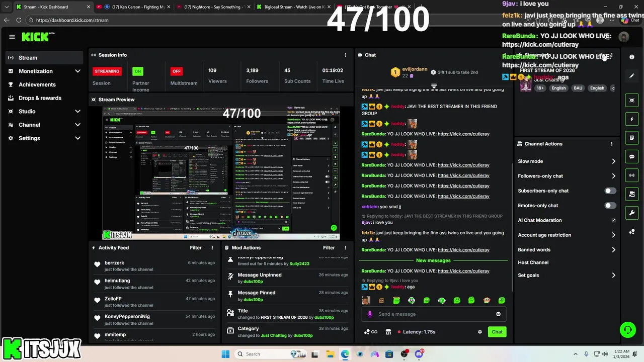Viewport: 644px width, 362px height.
Task: Toggle the stream preview panel icon
Action: 632,100
